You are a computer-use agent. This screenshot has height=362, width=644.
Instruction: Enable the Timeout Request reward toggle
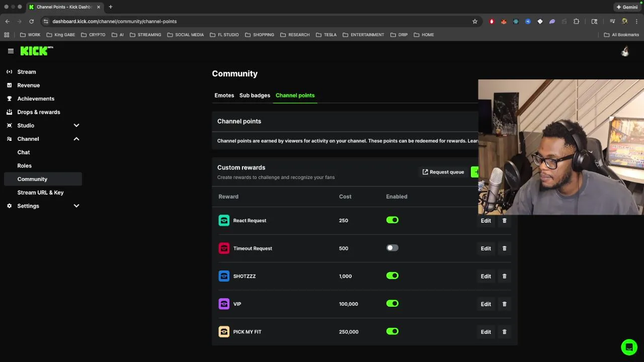pyautogui.click(x=392, y=248)
